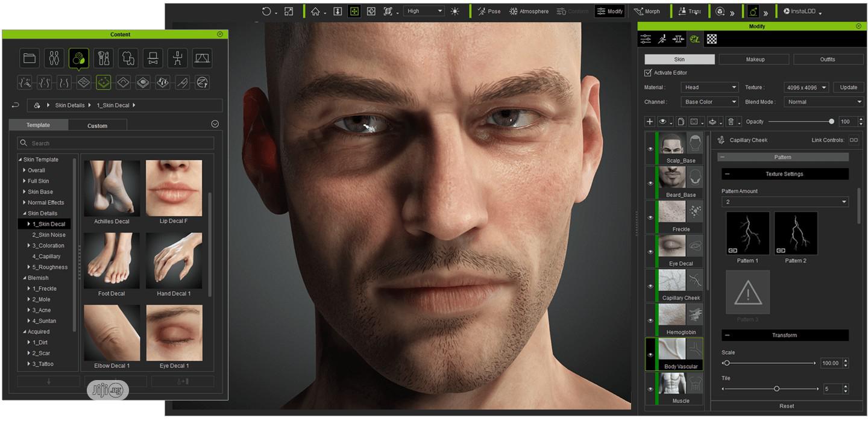Click the Update button
This screenshot has width=868, height=421.
pos(848,87)
